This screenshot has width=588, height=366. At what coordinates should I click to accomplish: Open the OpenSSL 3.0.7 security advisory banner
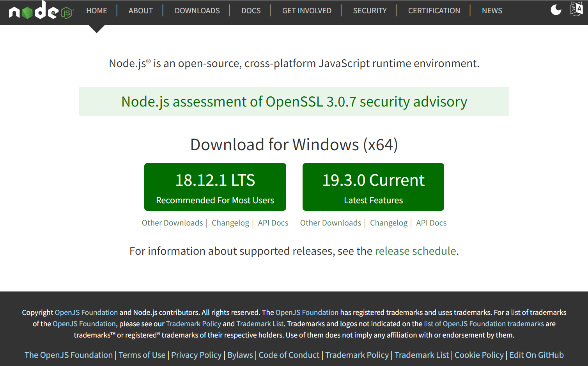(294, 102)
